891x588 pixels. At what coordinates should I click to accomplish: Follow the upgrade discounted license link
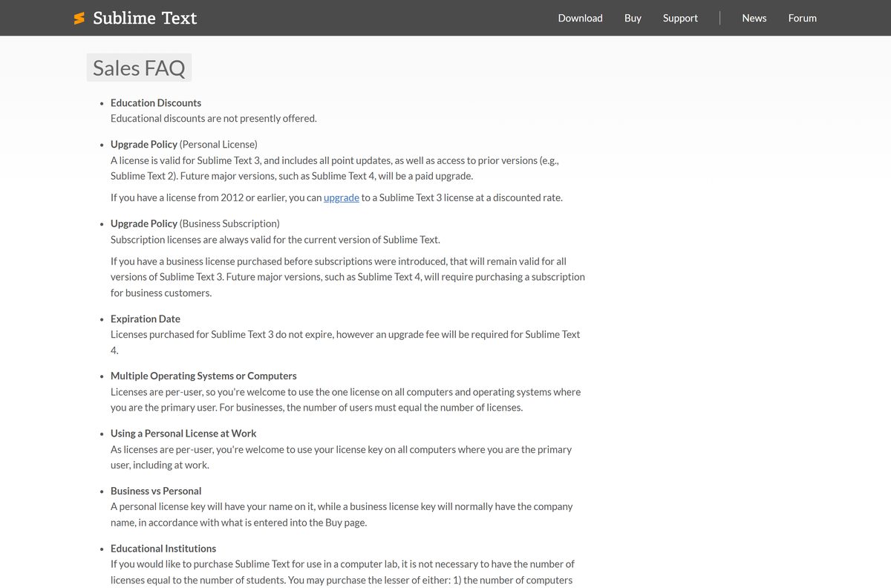tap(342, 197)
